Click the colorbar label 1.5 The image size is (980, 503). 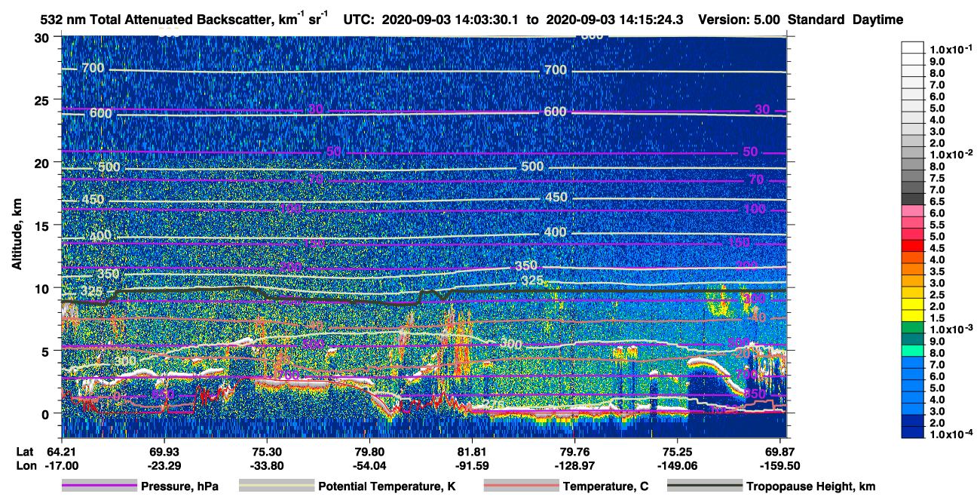[x=936, y=317]
